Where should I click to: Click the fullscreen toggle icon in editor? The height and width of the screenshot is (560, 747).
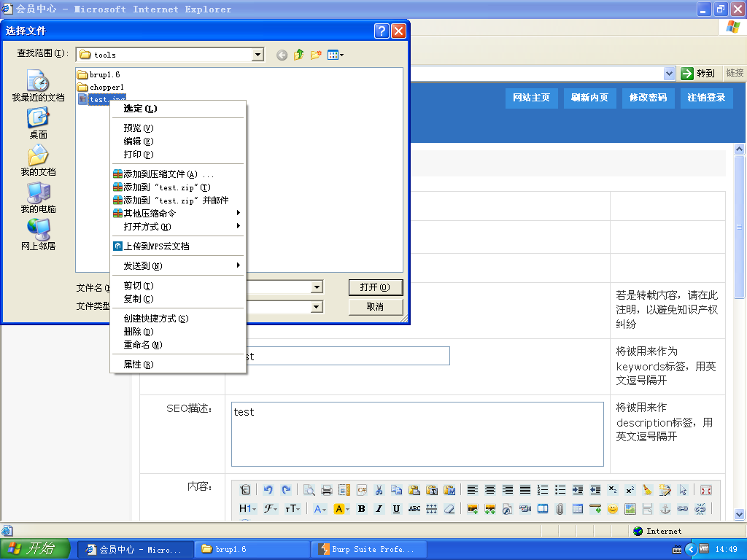706,489
